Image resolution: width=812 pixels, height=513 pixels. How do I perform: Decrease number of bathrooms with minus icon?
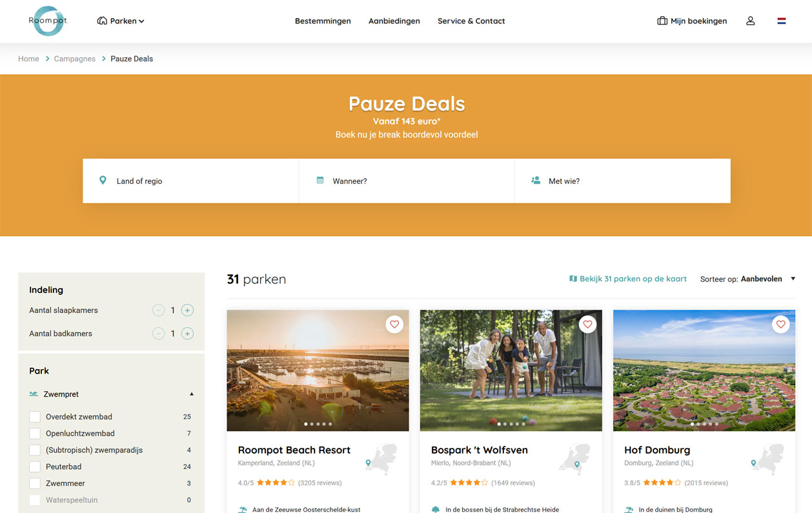158,334
